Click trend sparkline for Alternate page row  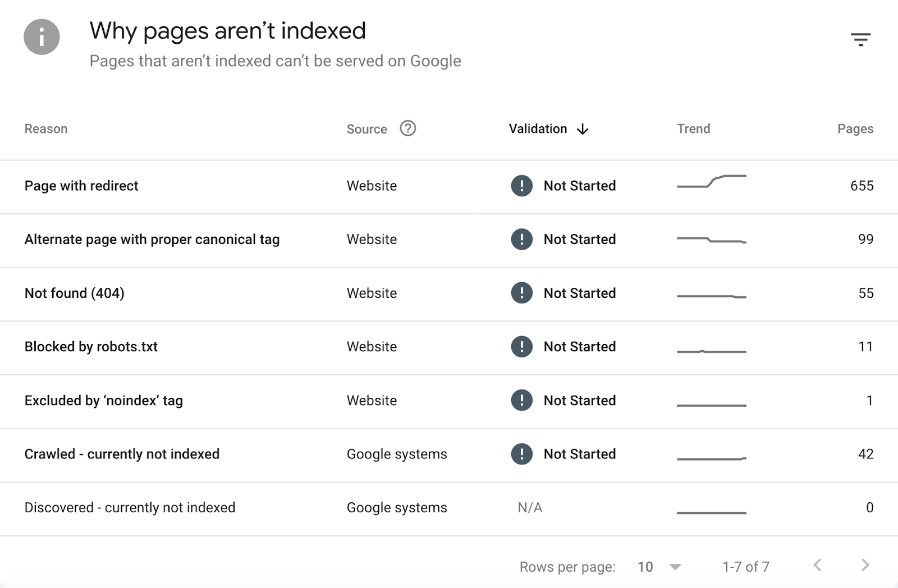(711, 240)
